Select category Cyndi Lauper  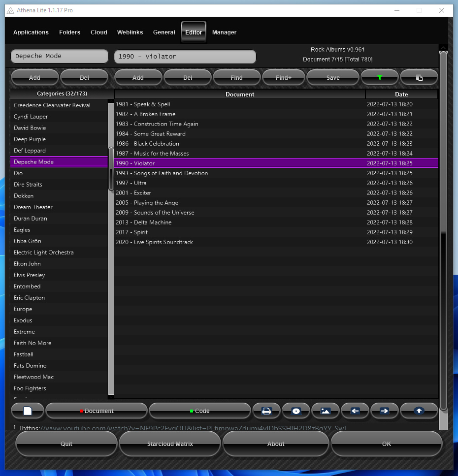pyautogui.click(x=59, y=117)
